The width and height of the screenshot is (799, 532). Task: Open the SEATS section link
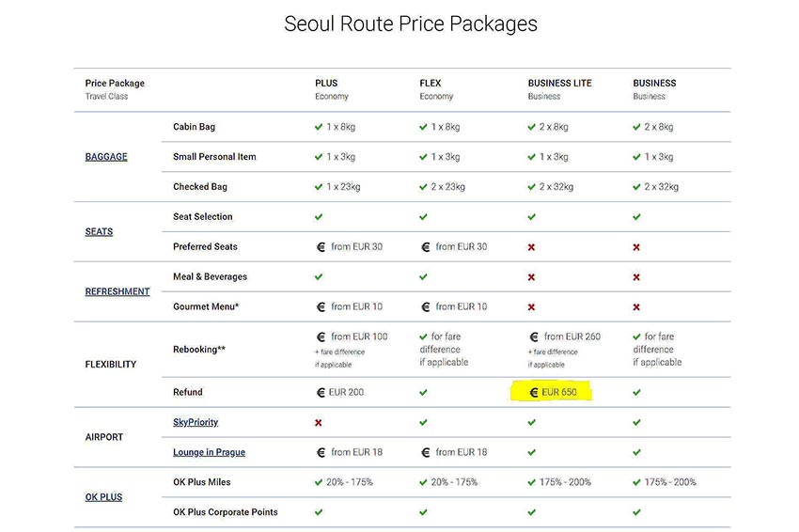tap(99, 232)
